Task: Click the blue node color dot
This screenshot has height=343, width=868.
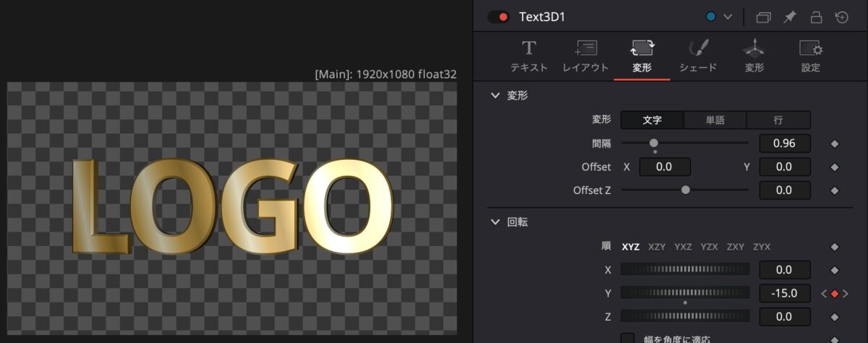Action: (x=711, y=17)
